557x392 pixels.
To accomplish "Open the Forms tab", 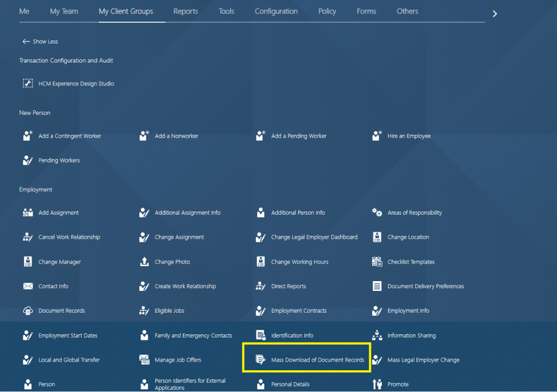I will point(366,11).
